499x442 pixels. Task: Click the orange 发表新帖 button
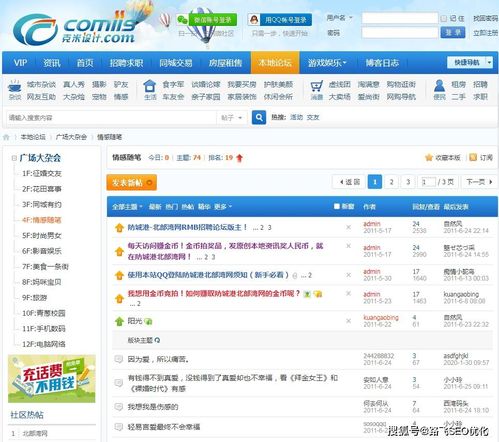(132, 182)
